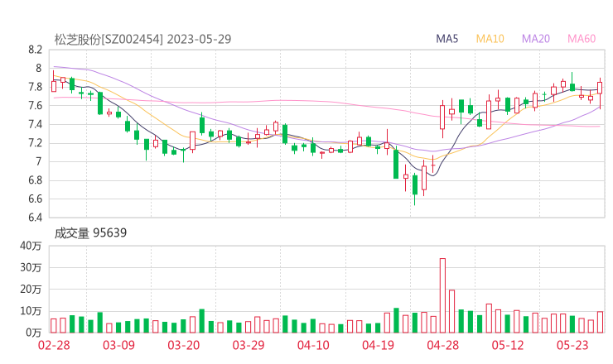Select the second-tallest volume bar after 04-28
613x364 pixels.
click(x=452, y=311)
